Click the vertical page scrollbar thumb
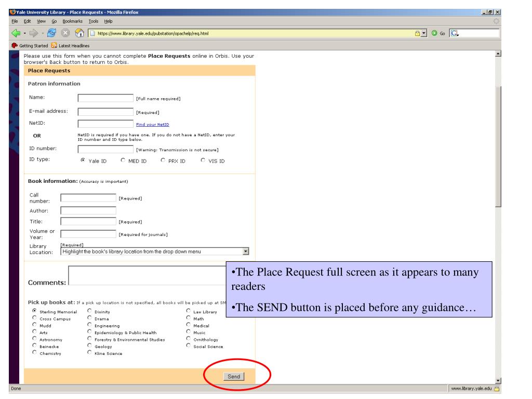The image size is (532, 399). [x=498, y=145]
